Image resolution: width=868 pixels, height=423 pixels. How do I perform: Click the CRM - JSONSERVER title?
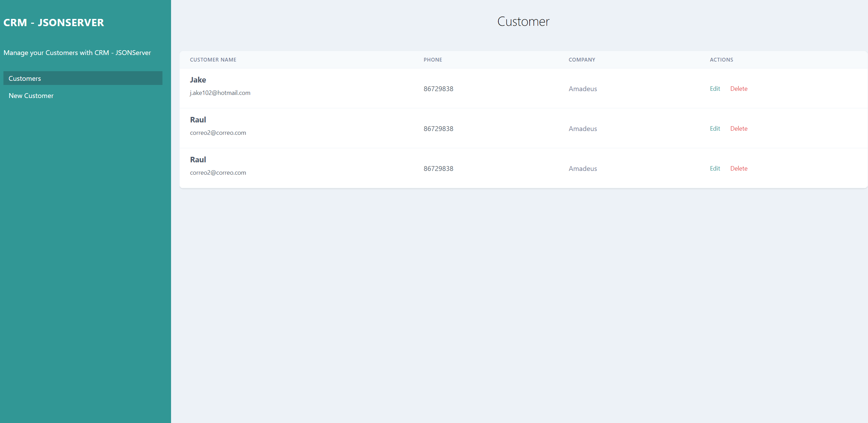pyautogui.click(x=54, y=22)
